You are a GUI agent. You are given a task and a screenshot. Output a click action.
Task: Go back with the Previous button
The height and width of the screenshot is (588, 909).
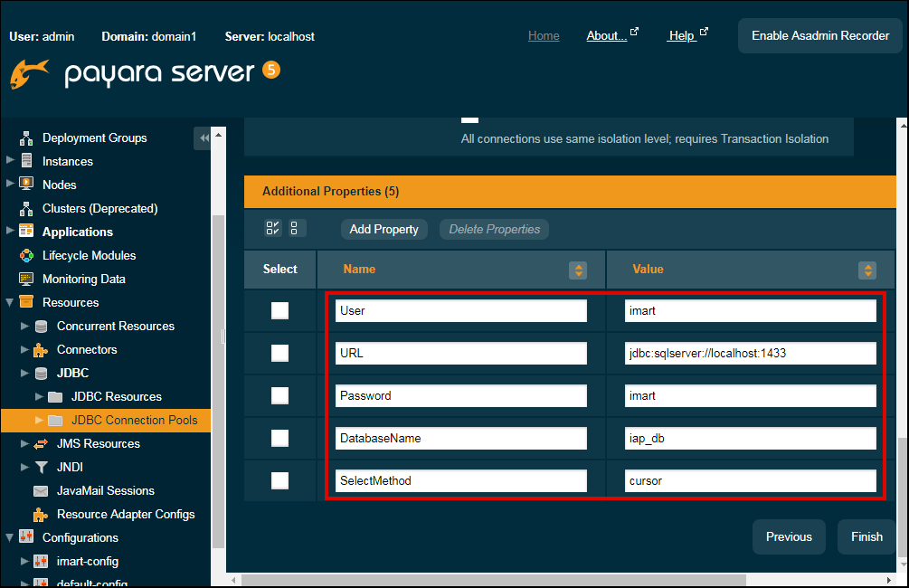point(789,537)
